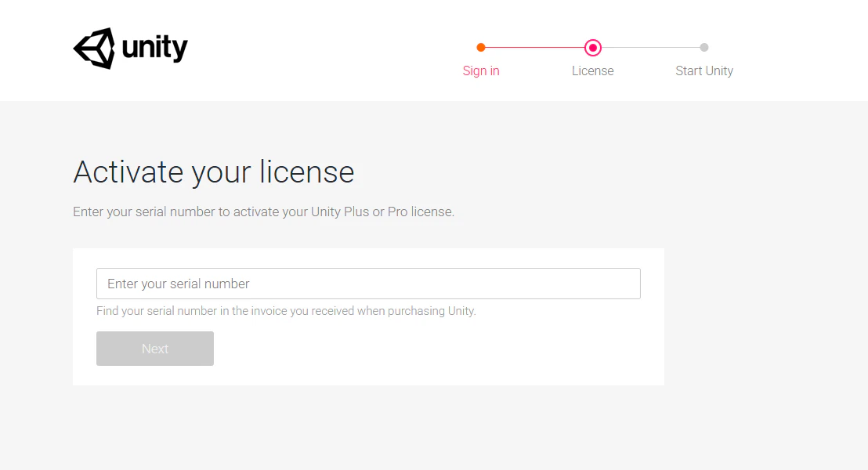The height and width of the screenshot is (470, 868).
Task: Click the "Find your serial number in the invoice" hint
Action: point(286,311)
